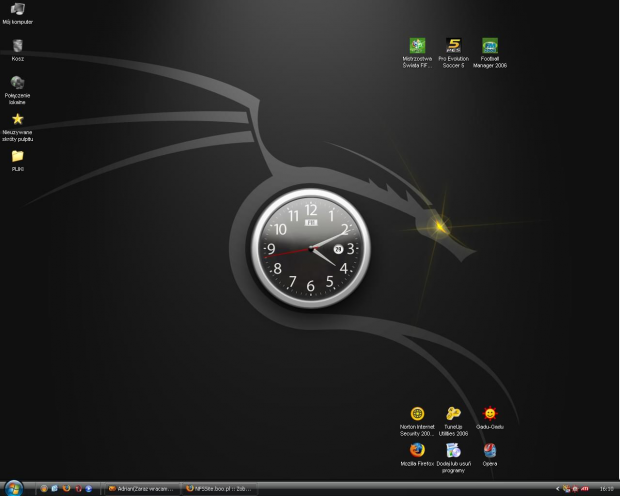Switch to NFSSite.boo.pl Firefox taskbar window

tap(218, 489)
